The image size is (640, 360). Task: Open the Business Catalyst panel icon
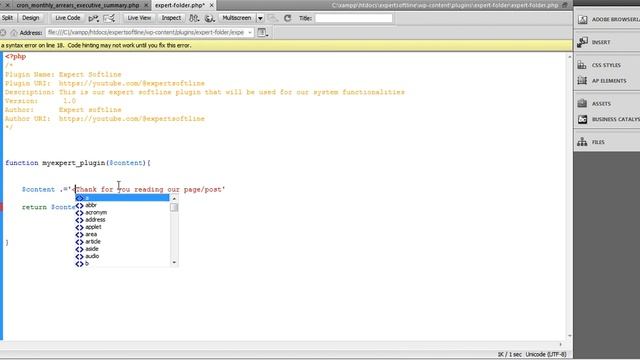[x=582, y=119]
